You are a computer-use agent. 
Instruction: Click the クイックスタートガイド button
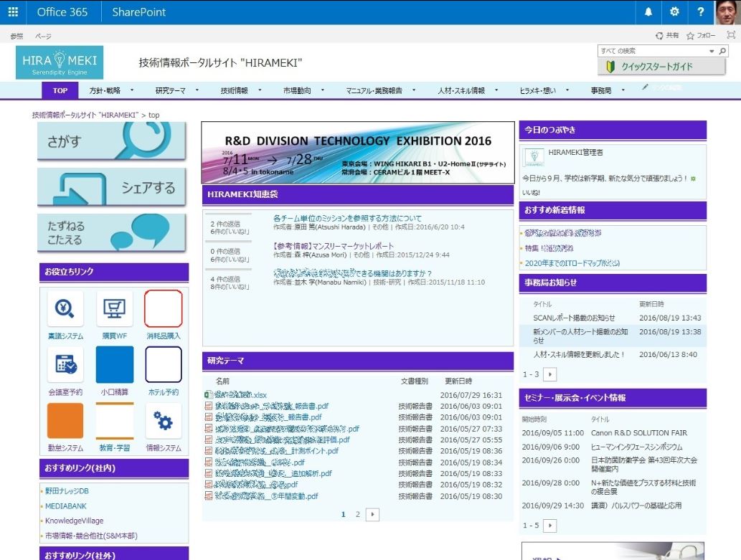tap(661, 67)
